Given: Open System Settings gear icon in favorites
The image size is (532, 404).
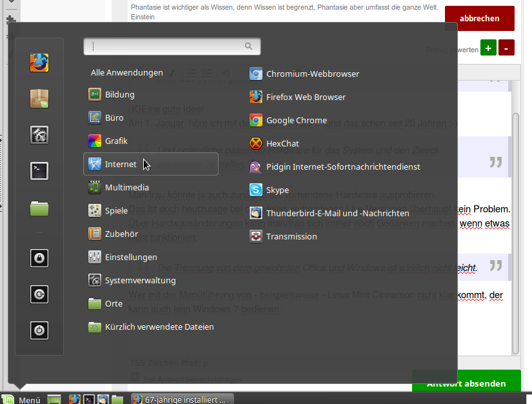Looking at the screenshot, I should click(39, 135).
